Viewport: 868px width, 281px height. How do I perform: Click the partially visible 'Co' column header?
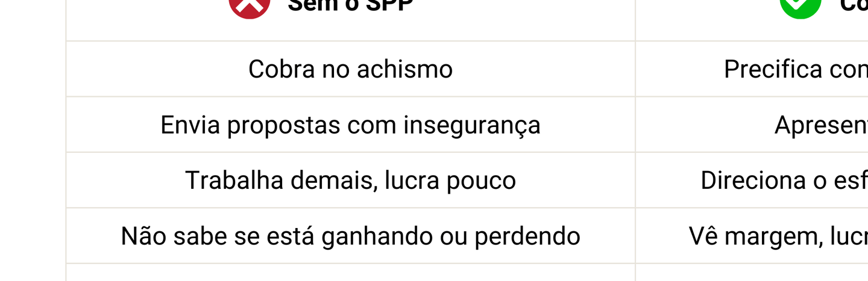point(854,6)
